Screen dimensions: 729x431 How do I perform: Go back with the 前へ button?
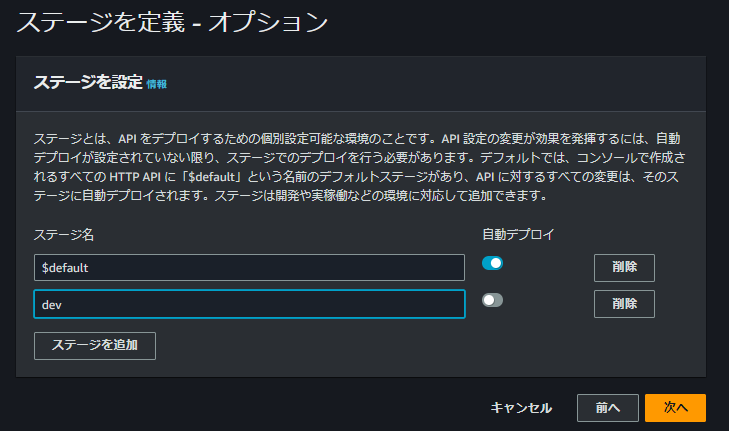[608, 408]
